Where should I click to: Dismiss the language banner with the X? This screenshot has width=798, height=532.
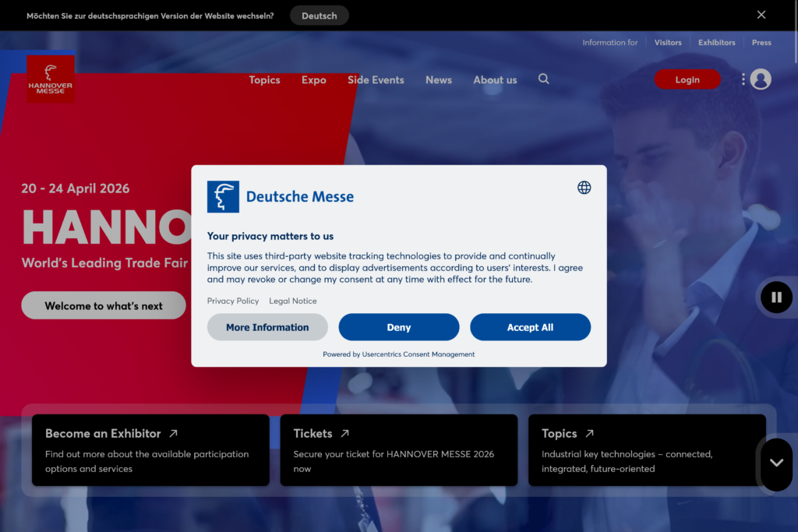(x=761, y=15)
